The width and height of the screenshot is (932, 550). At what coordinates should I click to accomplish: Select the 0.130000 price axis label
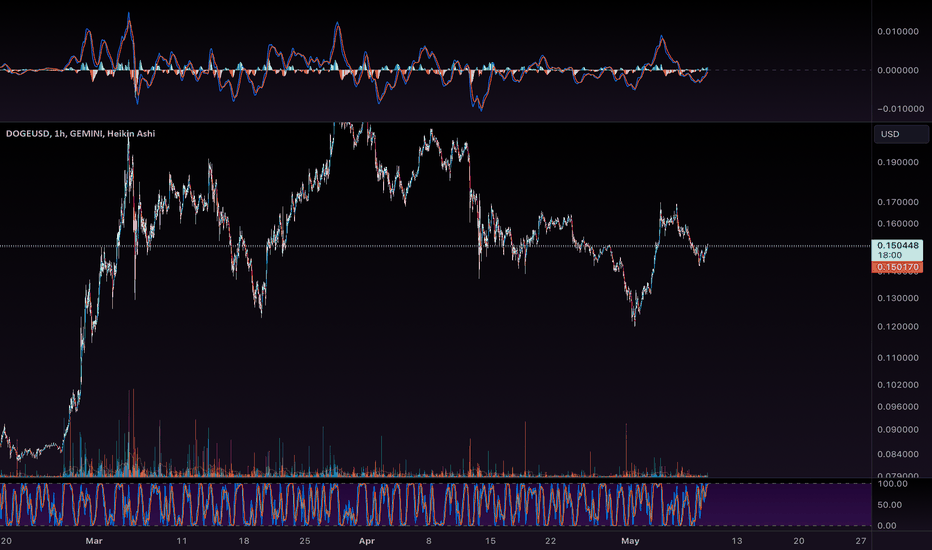(898, 298)
